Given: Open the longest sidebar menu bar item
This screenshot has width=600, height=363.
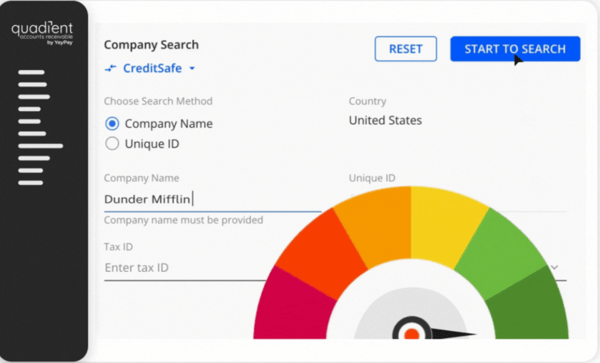Looking at the screenshot, I should (x=41, y=146).
